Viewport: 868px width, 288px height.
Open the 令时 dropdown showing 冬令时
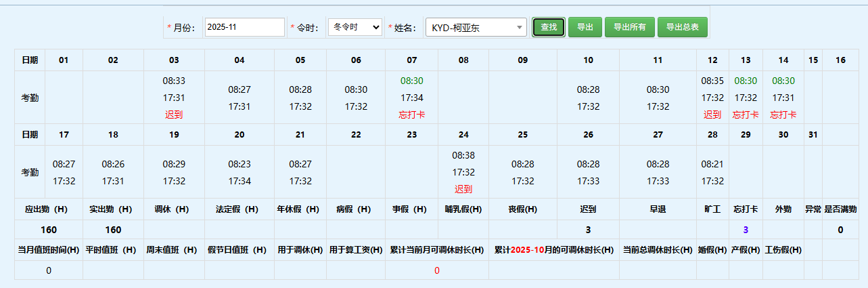point(355,27)
